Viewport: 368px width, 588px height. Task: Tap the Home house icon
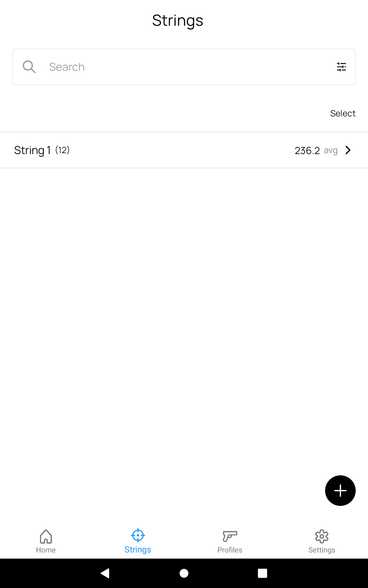46,536
